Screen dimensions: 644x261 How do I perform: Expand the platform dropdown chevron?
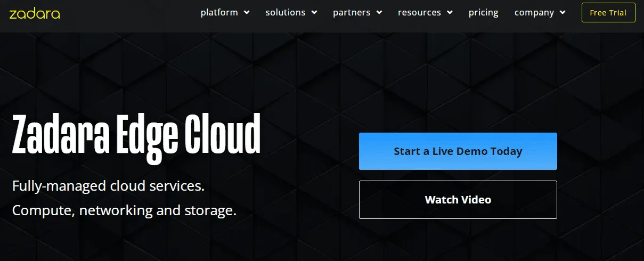[247, 13]
